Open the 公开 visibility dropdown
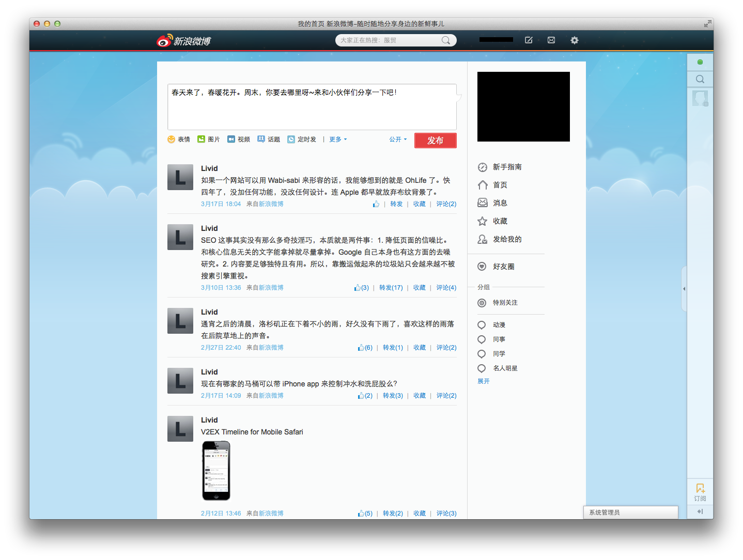 point(398,139)
